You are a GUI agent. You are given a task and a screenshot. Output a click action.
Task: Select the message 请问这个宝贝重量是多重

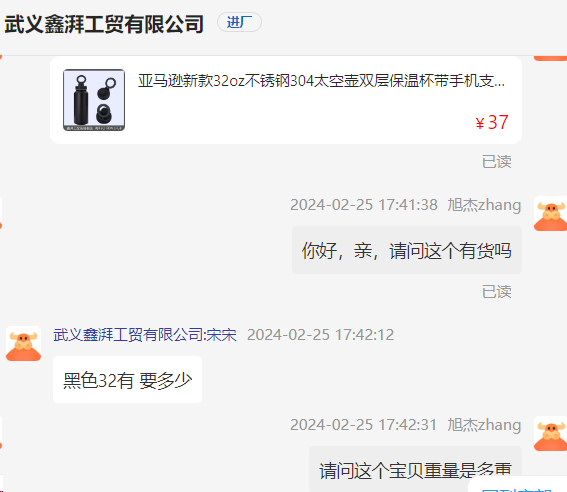tap(415, 469)
